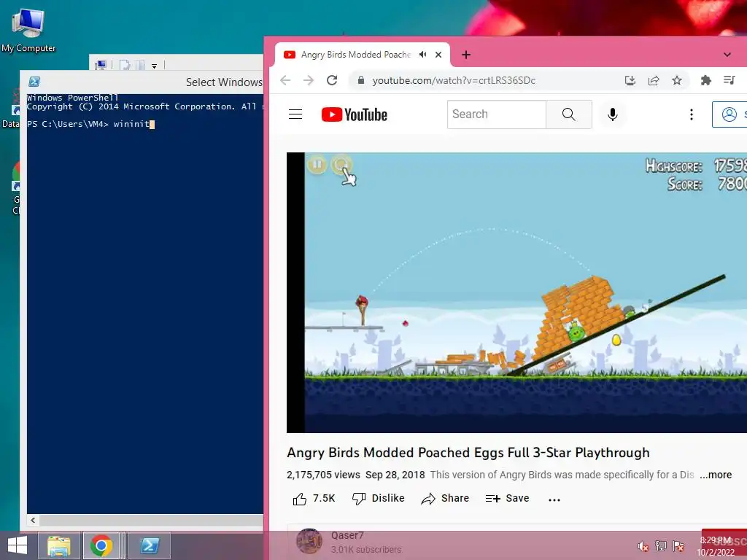Click the youtube.com address bar URL
This screenshot has width=747, height=560.
[454, 80]
